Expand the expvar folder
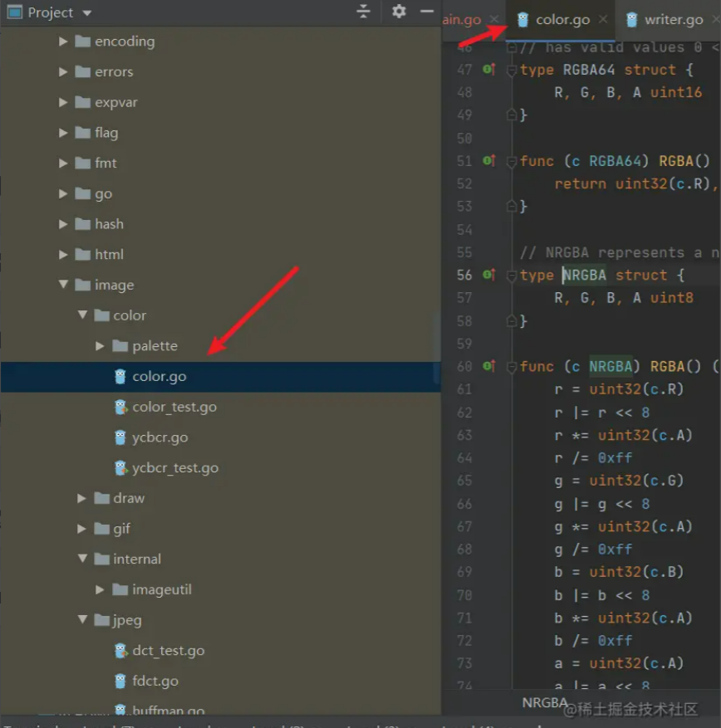This screenshot has height=728, width=721. point(63,102)
